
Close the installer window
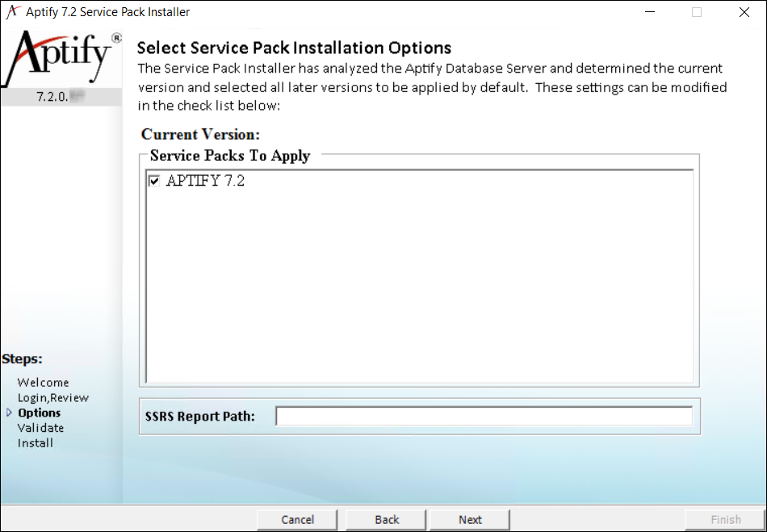744,12
